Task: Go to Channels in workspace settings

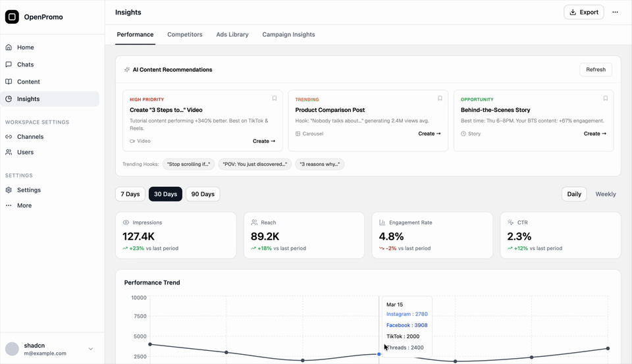Action: tap(30, 137)
